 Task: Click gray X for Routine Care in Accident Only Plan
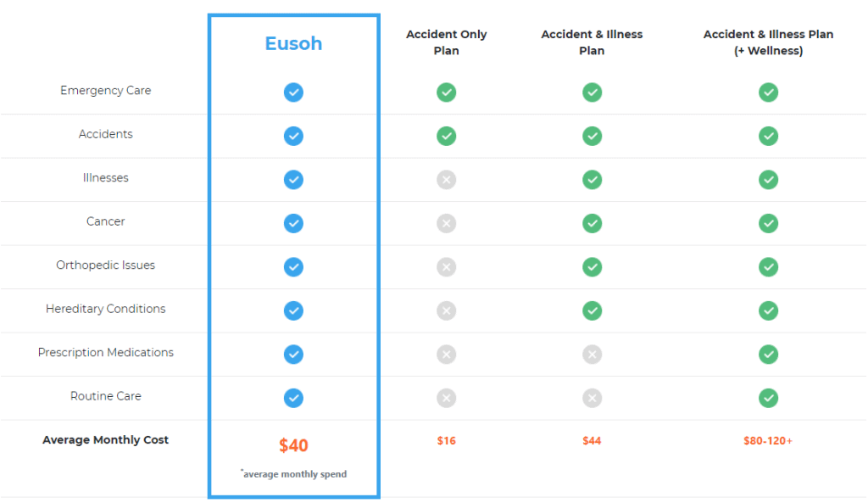coord(446,398)
